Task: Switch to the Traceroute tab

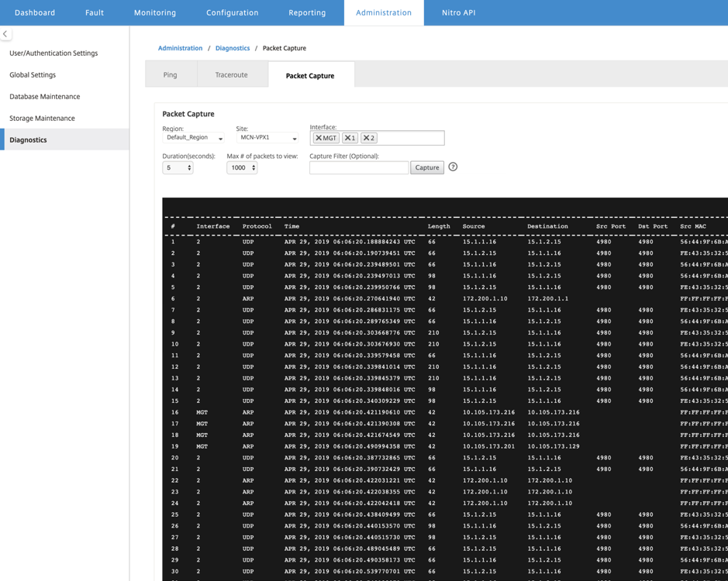Action: 232,74
